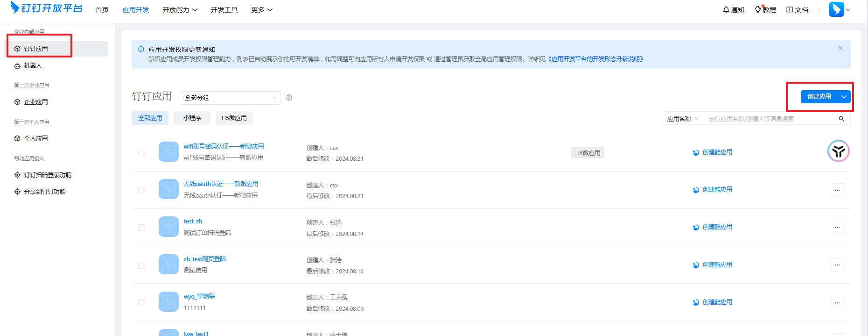Open the test_zh app link
The width and height of the screenshot is (868, 336).
193,222
